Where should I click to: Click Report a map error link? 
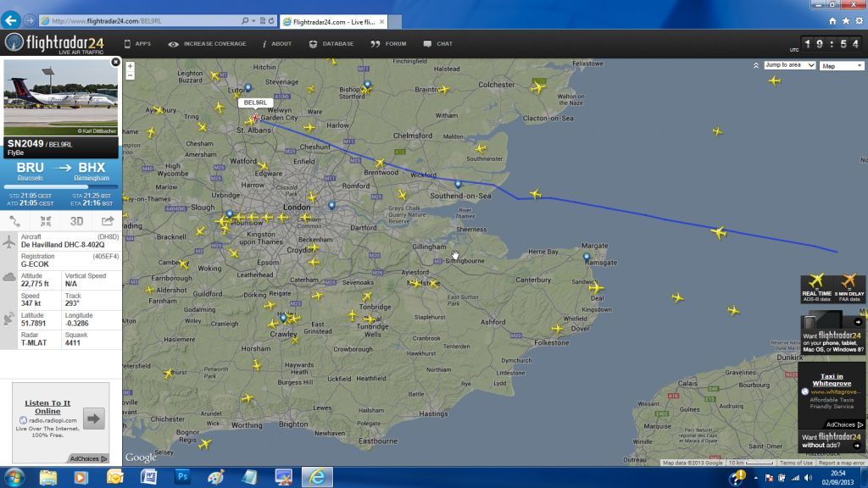click(x=842, y=463)
